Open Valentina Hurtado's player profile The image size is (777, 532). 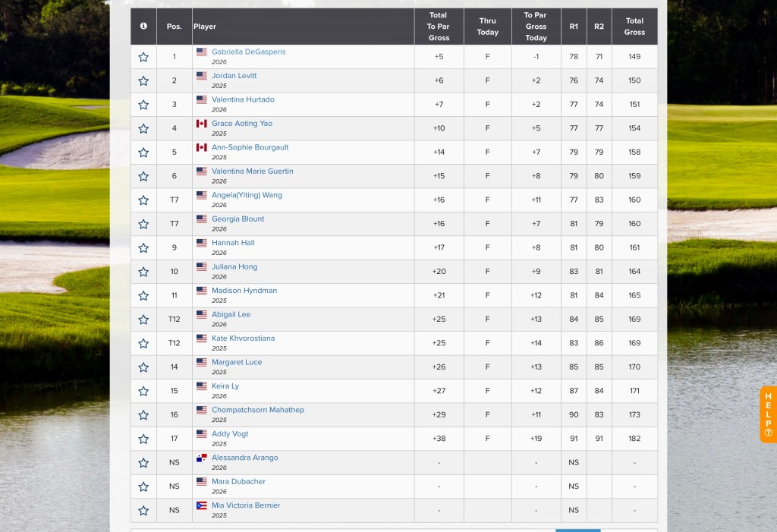pos(243,99)
